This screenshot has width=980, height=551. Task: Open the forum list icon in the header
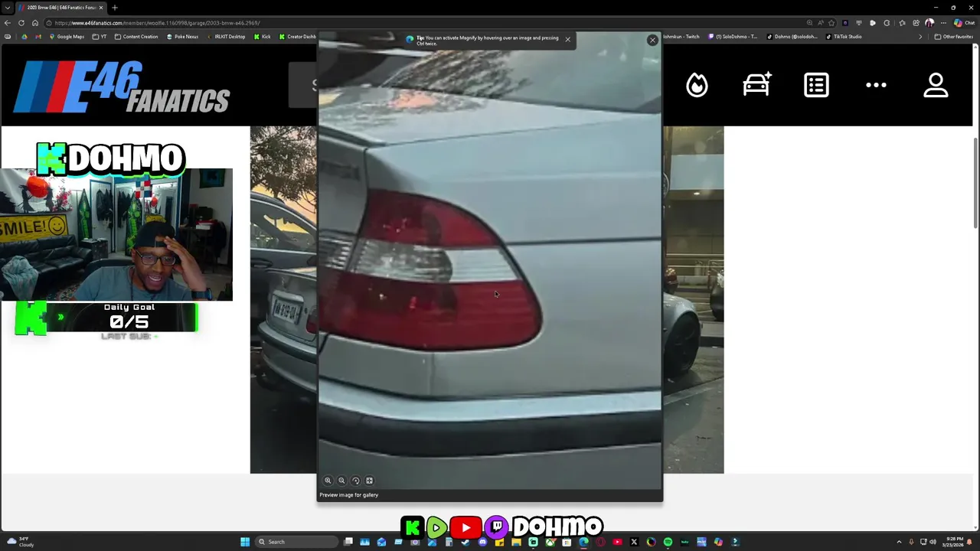click(x=816, y=85)
